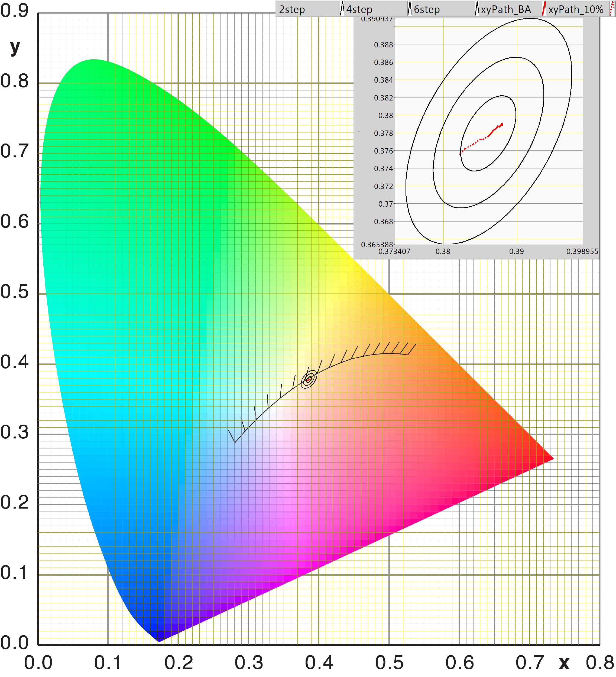Select the 4step legend label

359,9
